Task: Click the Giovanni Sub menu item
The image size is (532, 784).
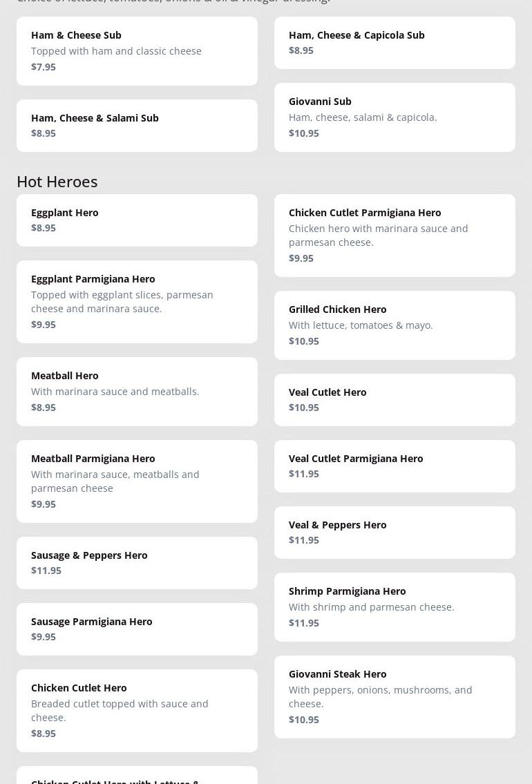Action: tap(395, 117)
